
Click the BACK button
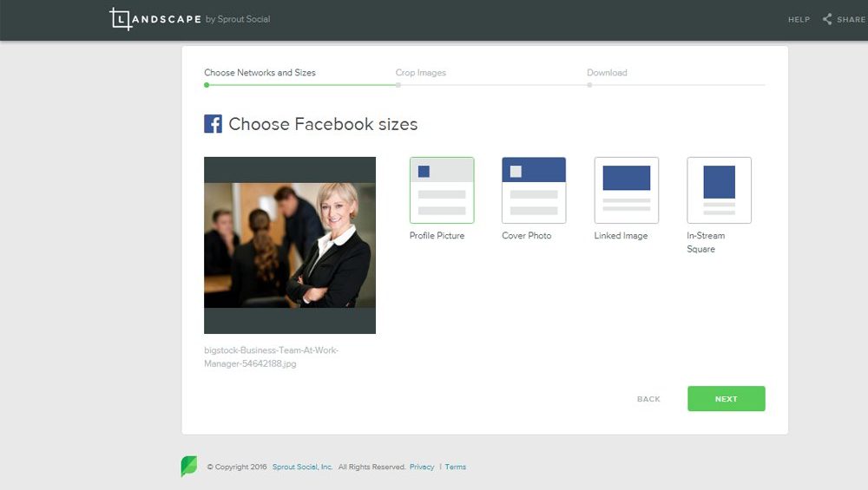point(648,399)
